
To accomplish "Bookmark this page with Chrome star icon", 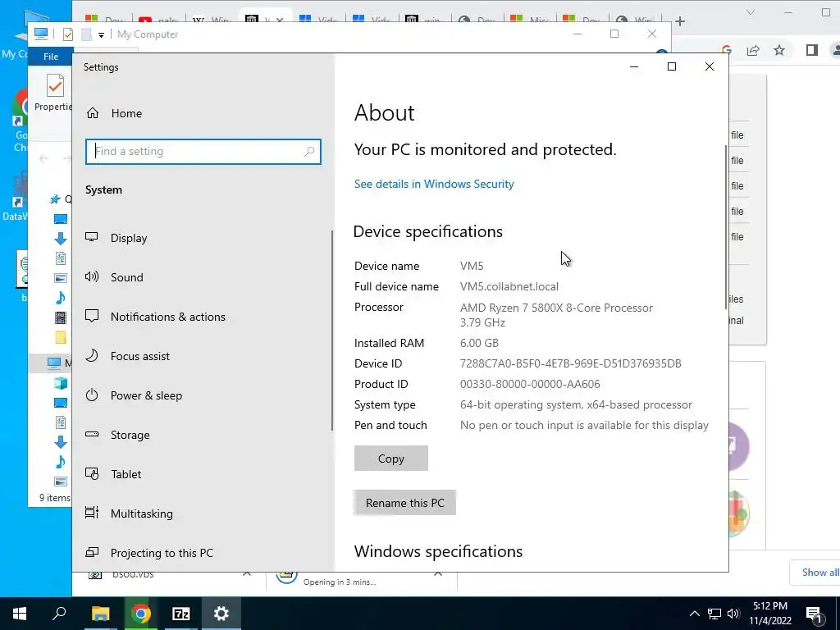I will (x=779, y=50).
